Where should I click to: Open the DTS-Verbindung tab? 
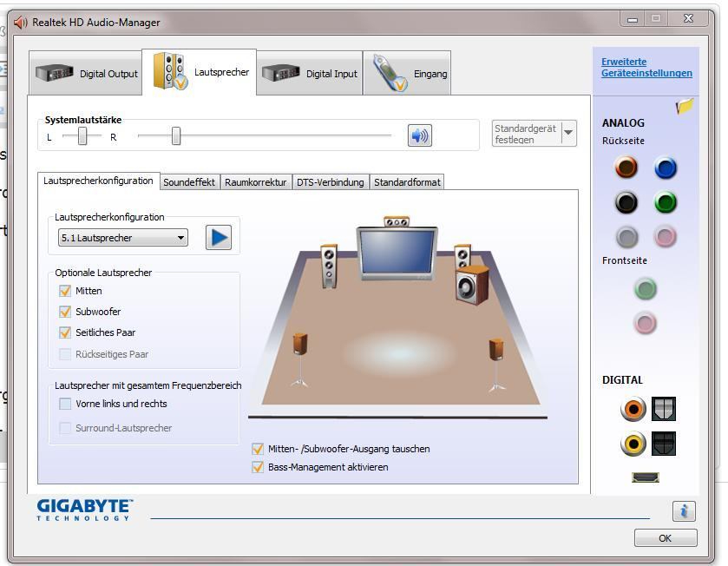click(331, 182)
